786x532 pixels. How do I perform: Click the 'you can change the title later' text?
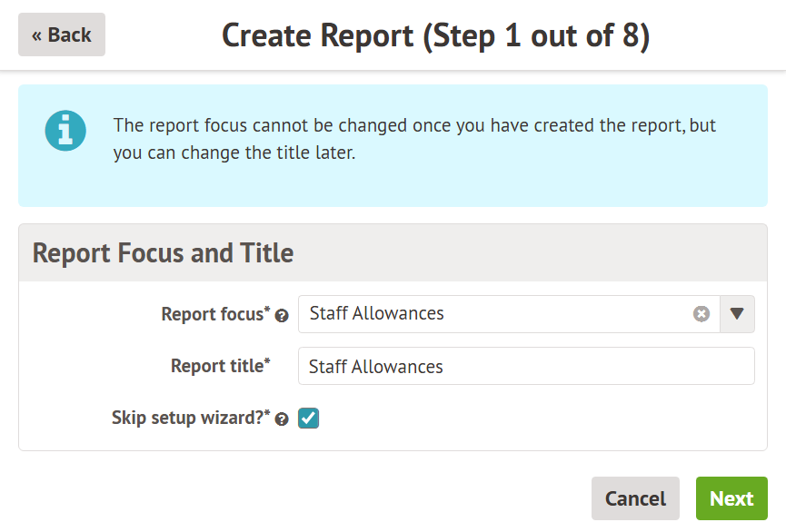pos(234,153)
